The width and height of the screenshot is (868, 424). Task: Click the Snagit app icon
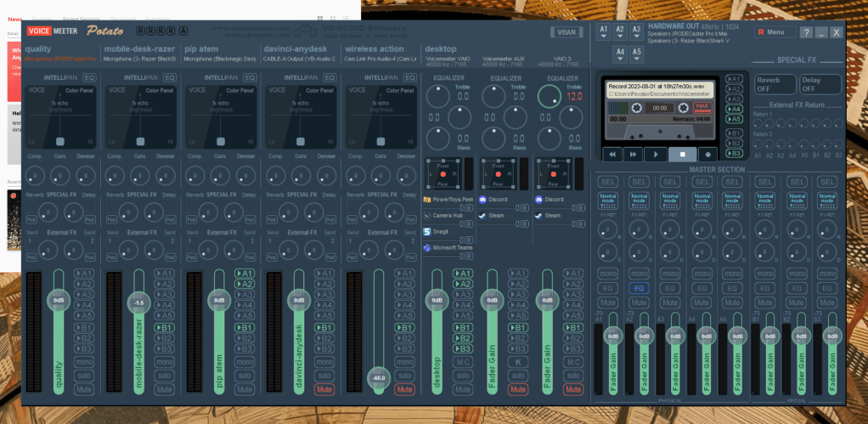pyautogui.click(x=427, y=231)
